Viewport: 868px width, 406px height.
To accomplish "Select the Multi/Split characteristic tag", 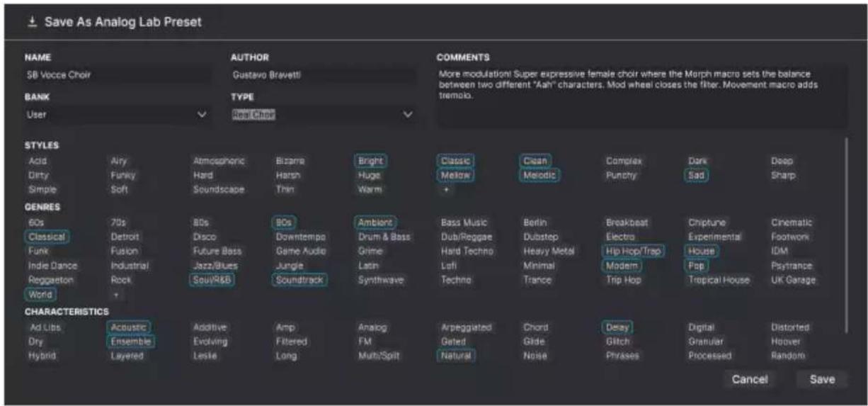I will (380, 356).
